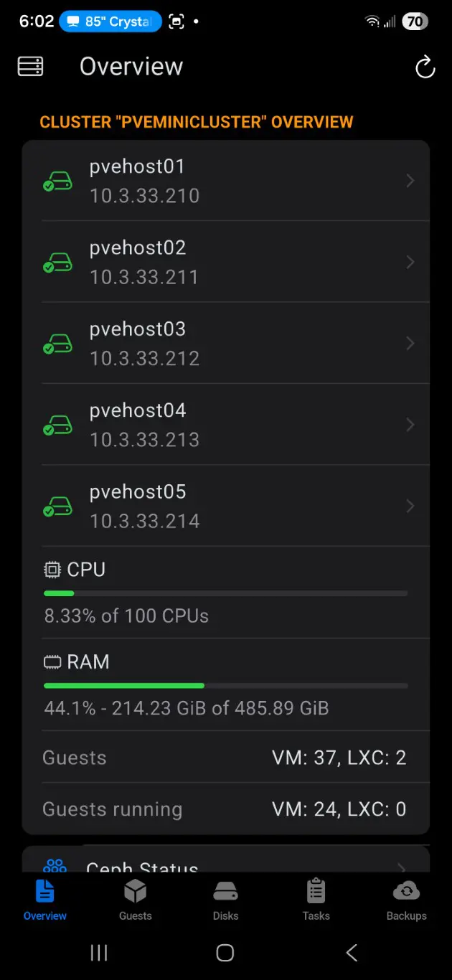This screenshot has height=980, width=452.
Task: Switch to the Guests tab
Action: click(136, 900)
